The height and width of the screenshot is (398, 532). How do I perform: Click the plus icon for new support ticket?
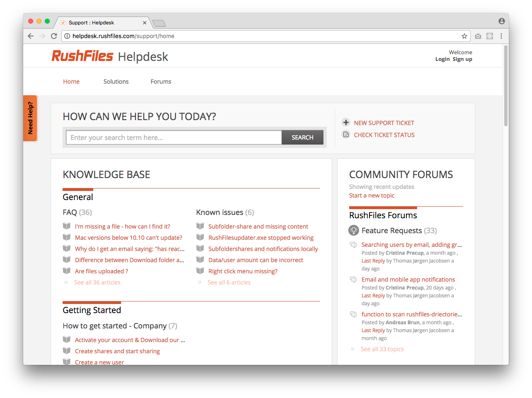(346, 122)
